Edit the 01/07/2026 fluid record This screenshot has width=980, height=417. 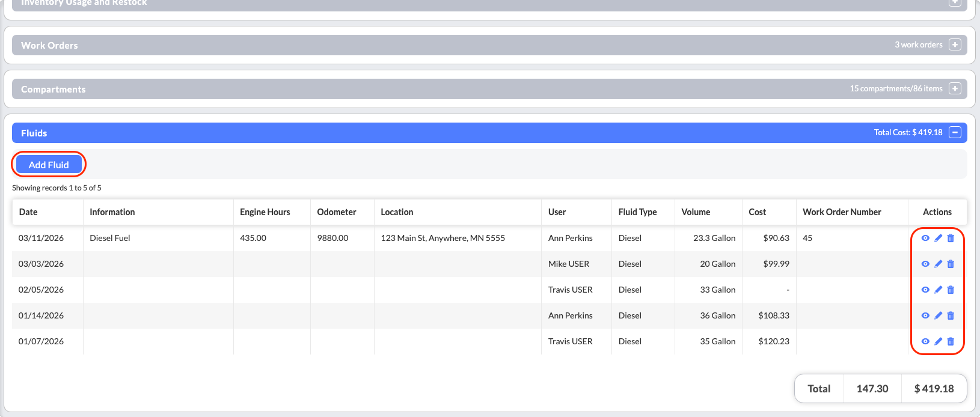938,341
